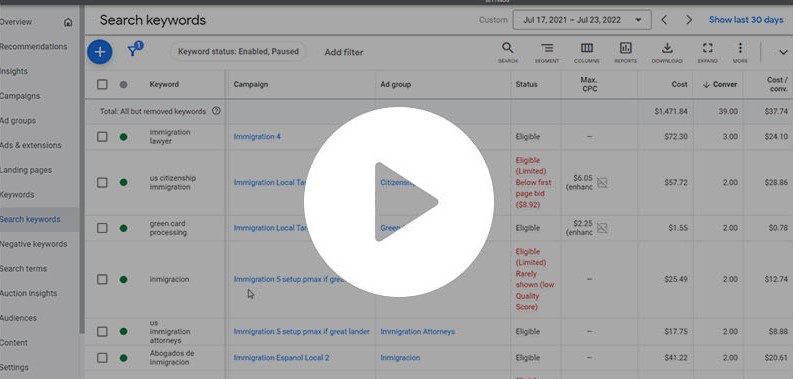Open Negative keywords in the sidebar
Screen dimensions: 793x379
coord(33,244)
